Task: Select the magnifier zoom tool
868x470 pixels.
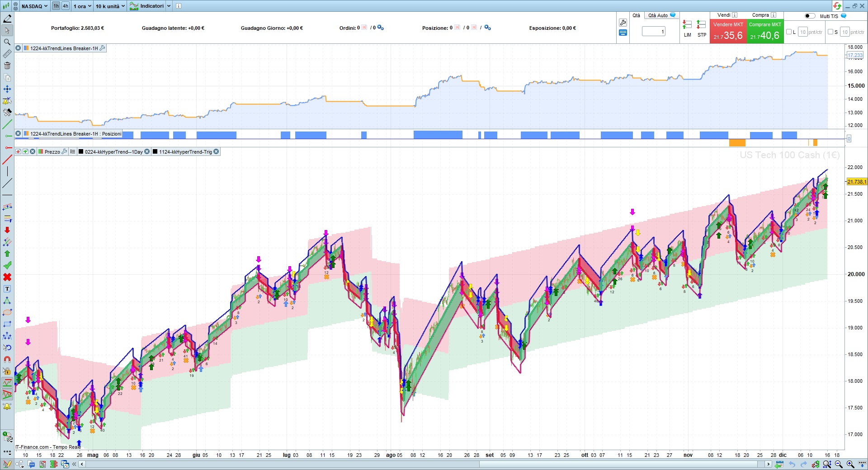Action: [x=7, y=42]
